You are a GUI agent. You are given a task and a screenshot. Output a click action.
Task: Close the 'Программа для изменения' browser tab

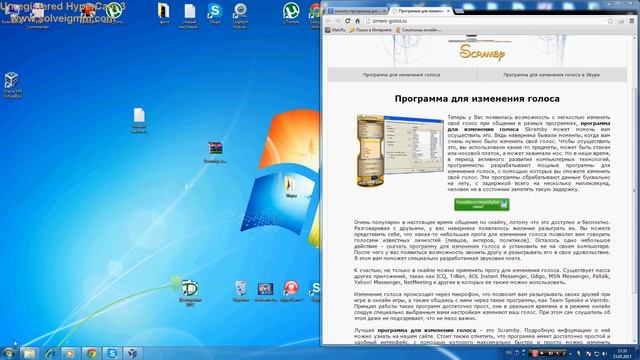448,11
